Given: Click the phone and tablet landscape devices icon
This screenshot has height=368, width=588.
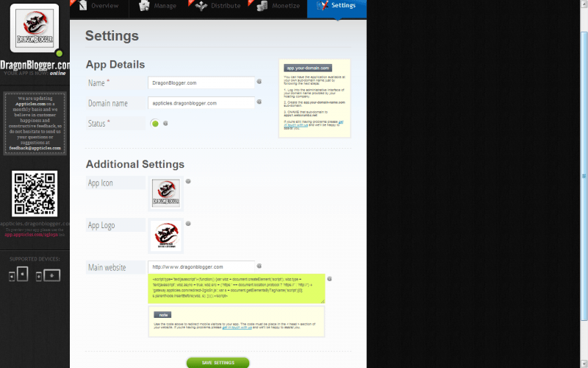Looking at the screenshot, I should point(48,275).
